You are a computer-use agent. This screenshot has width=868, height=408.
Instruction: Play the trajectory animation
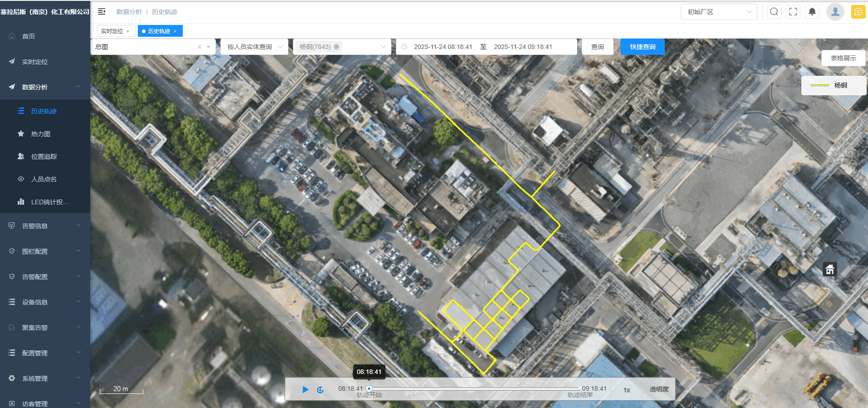pyautogui.click(x=305, y=389)
